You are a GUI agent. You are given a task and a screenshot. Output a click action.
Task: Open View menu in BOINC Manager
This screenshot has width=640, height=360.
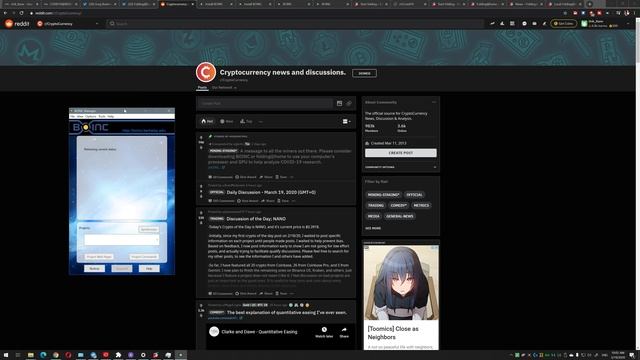point(80,116)
